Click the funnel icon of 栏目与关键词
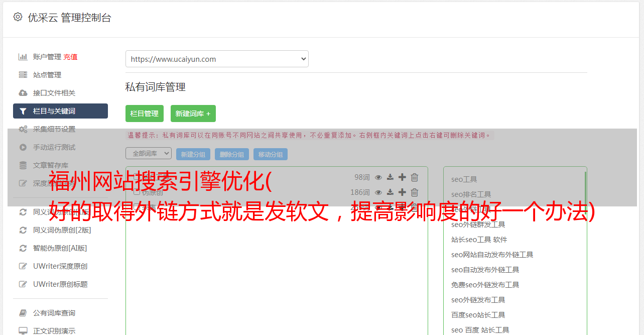The width and height of the screenshot is (644, 335). point(23,111)
